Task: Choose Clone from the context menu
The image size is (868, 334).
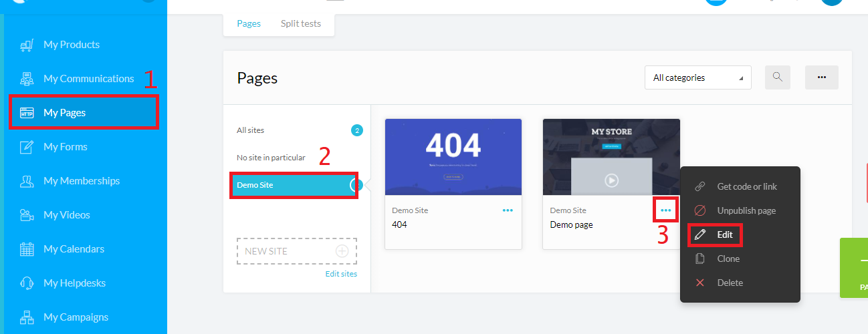Action: (x=740, y=259)
